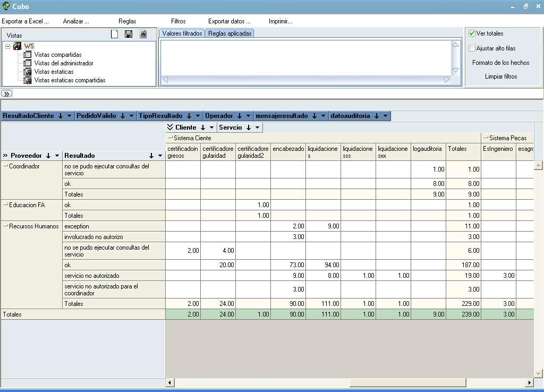Enable the Ajustar alto filas checkbox
The image size is (544, 392).
click(x=472, y=48)
